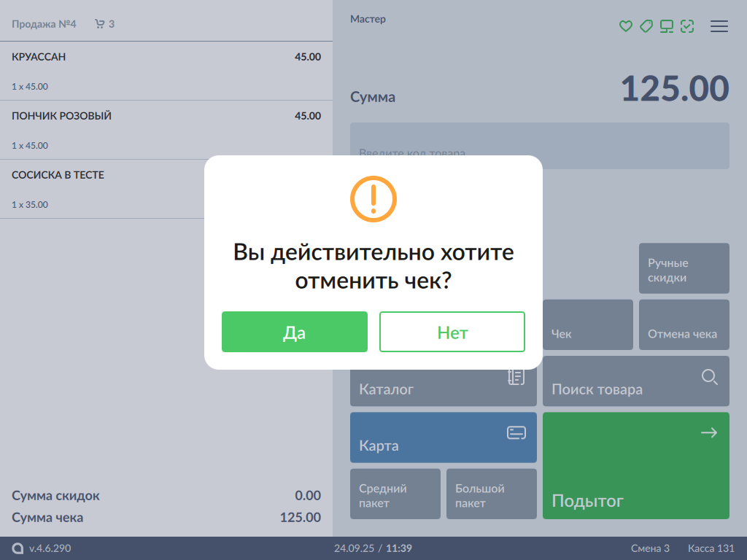Viewport: 747px width, 560px height.
Task: Confirm receipt cancellation with Да
Action: (x=294, y=332)
